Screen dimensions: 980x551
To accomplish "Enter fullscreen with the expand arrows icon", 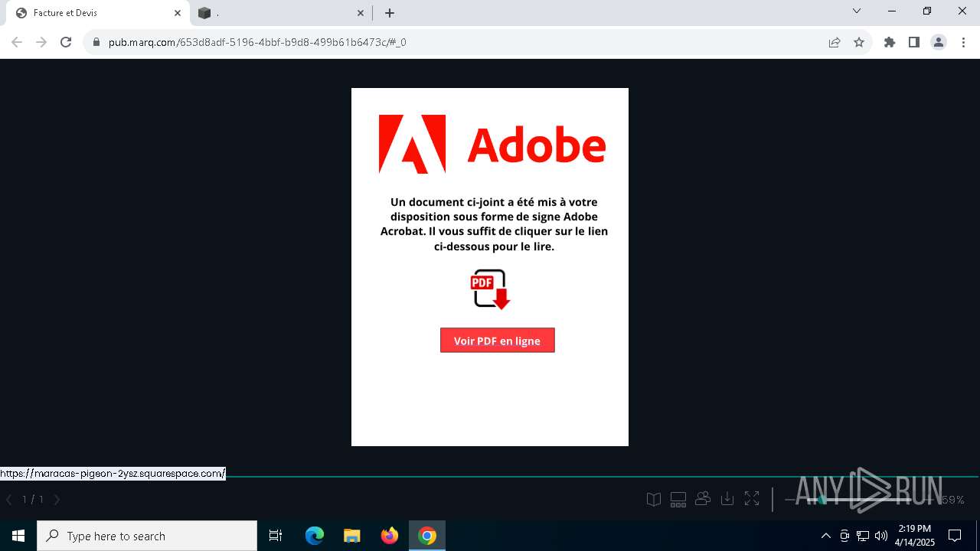I will coord(752,499).
